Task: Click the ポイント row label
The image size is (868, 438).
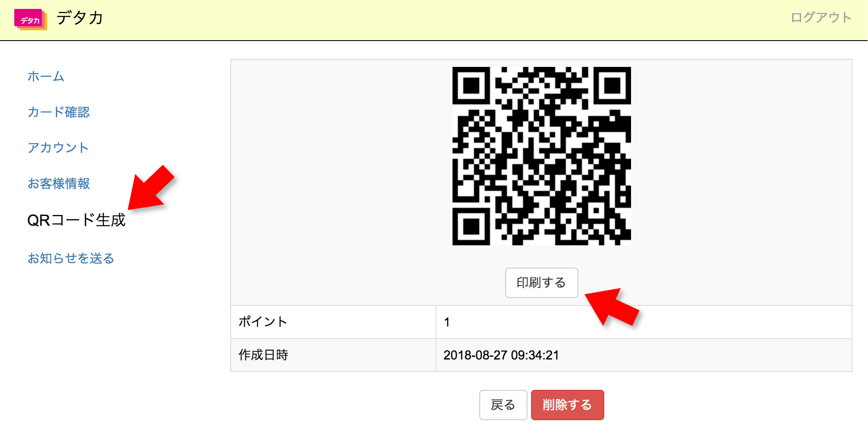Action: point(263,322)
